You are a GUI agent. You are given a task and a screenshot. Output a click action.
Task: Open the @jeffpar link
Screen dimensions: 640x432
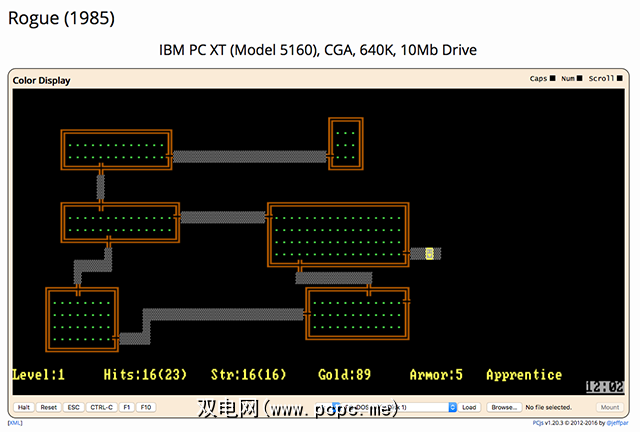(x=617, y=423)
